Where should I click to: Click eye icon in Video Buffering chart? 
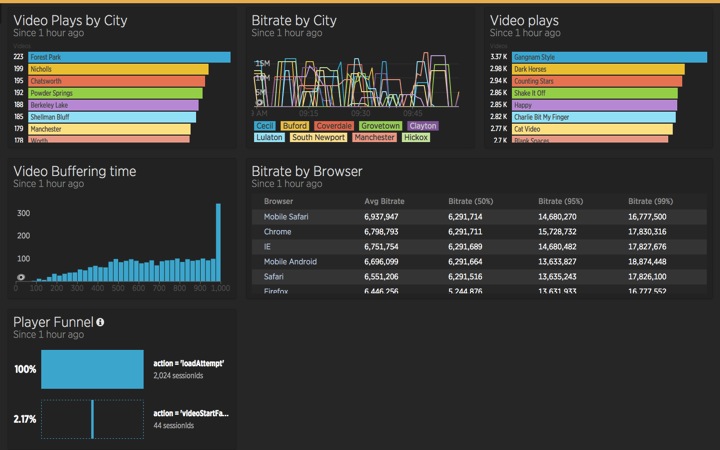(x=21, y=277)
